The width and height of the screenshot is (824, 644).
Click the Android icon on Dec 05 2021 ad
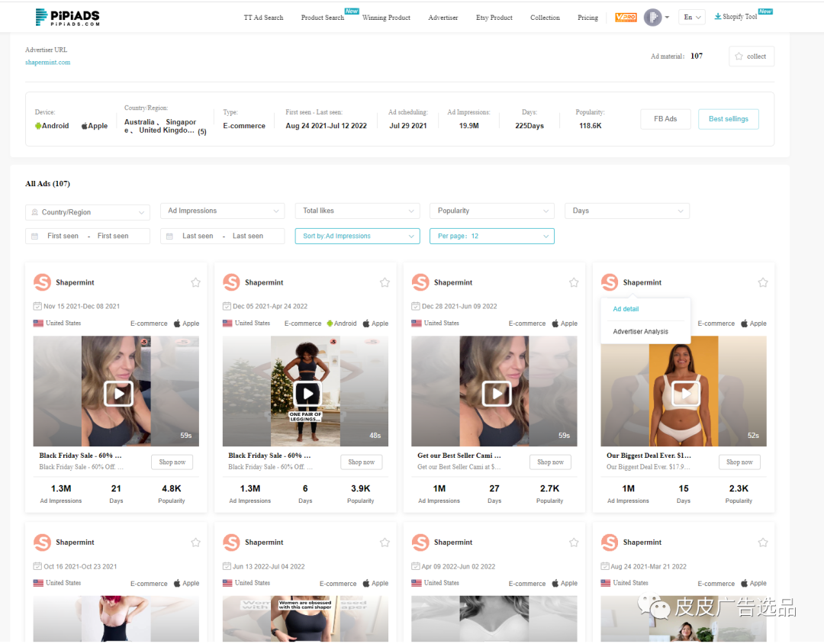330,324
